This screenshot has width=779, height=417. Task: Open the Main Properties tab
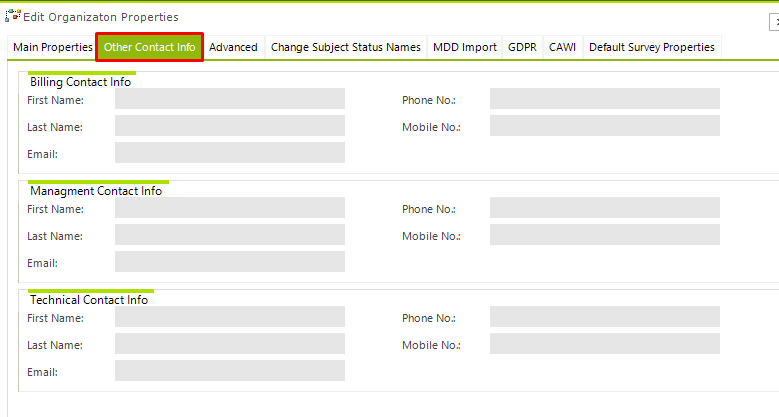53,47
